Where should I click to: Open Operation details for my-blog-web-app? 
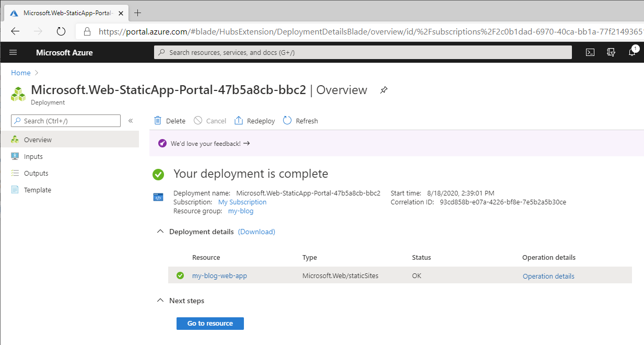coord(548,275)
